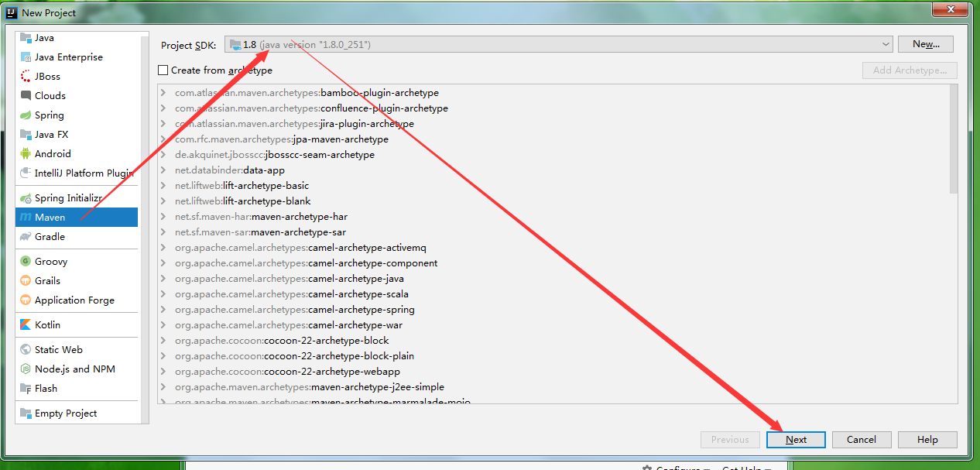Select the Flash project icon

pyautogui.click(x=26, y=389)
